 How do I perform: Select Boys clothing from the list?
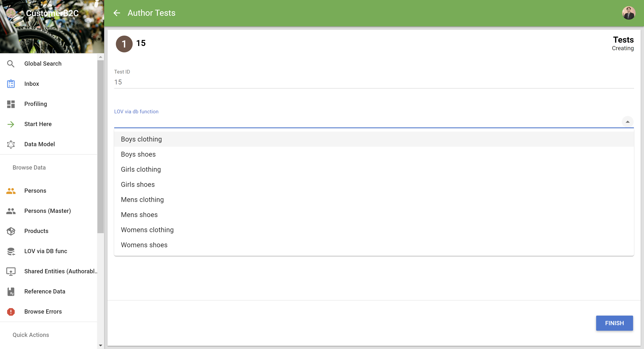(x=141, y=139)
